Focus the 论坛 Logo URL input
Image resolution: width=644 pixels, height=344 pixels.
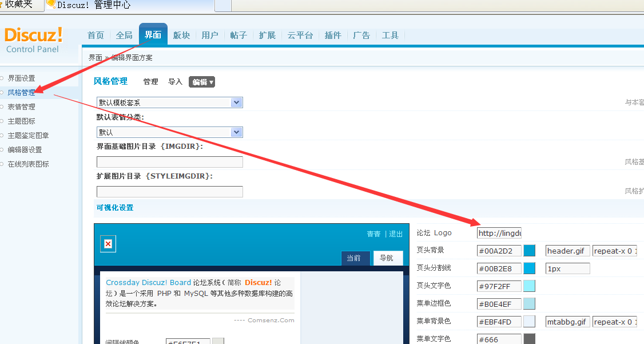click(499, 233)
